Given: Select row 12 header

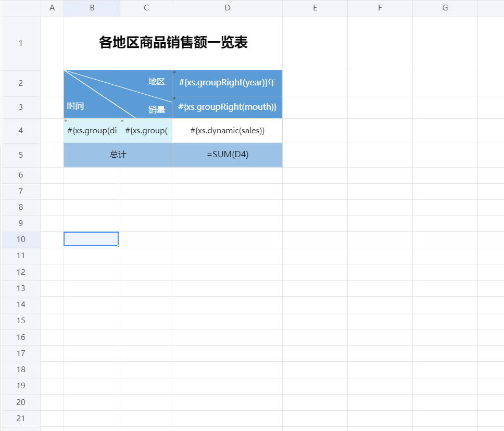Looking at the screenshot, I should click(x=21, y=272).
